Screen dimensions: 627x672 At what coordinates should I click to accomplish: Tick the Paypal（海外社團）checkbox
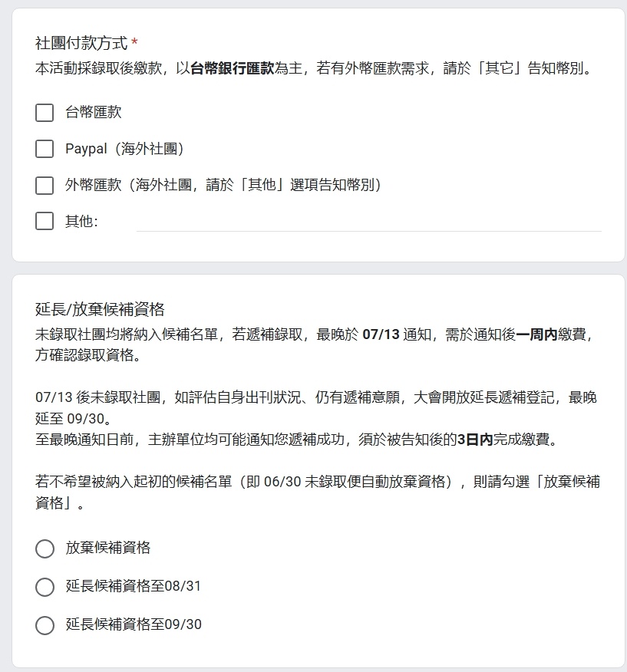(45, 149)
